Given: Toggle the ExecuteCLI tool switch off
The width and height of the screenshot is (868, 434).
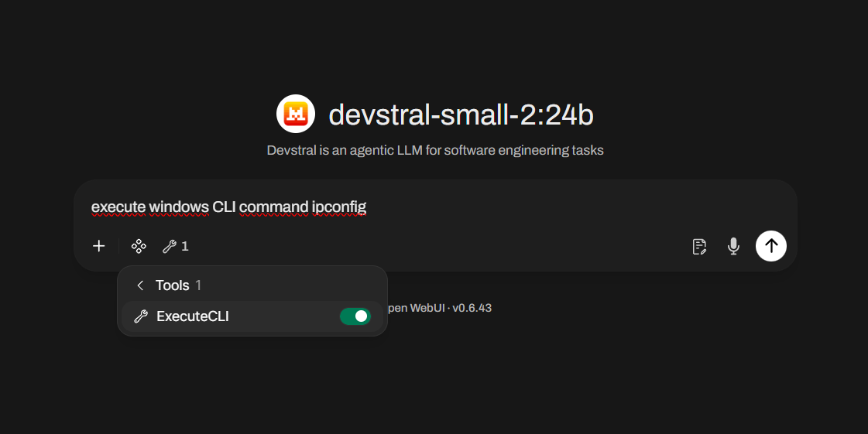Looking at the screenshot, I should coord(355,316).
